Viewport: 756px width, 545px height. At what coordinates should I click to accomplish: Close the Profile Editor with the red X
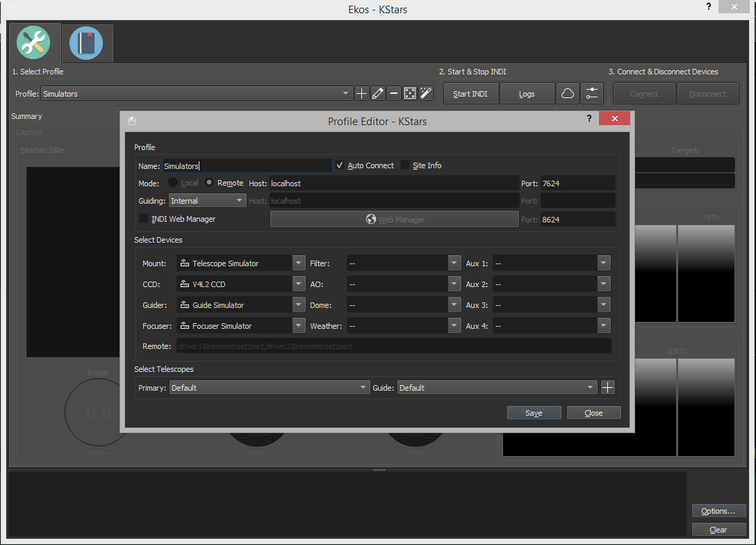(x=615, y=119)
